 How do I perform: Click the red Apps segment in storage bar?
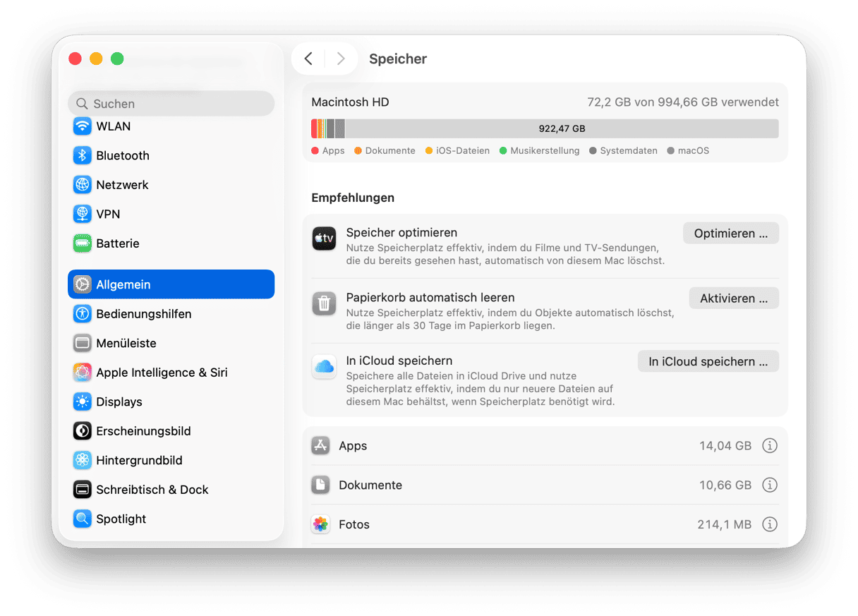pyautogui.click(x=314, y=128)
